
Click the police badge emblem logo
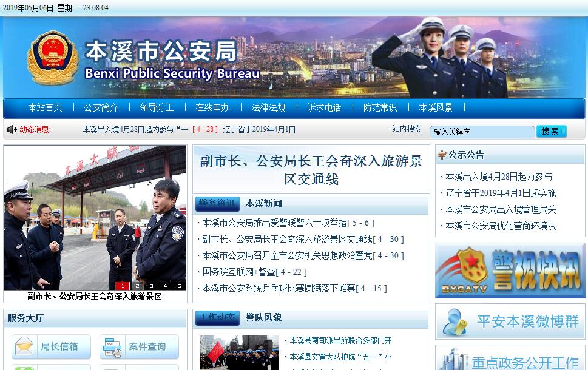point(52,58)
